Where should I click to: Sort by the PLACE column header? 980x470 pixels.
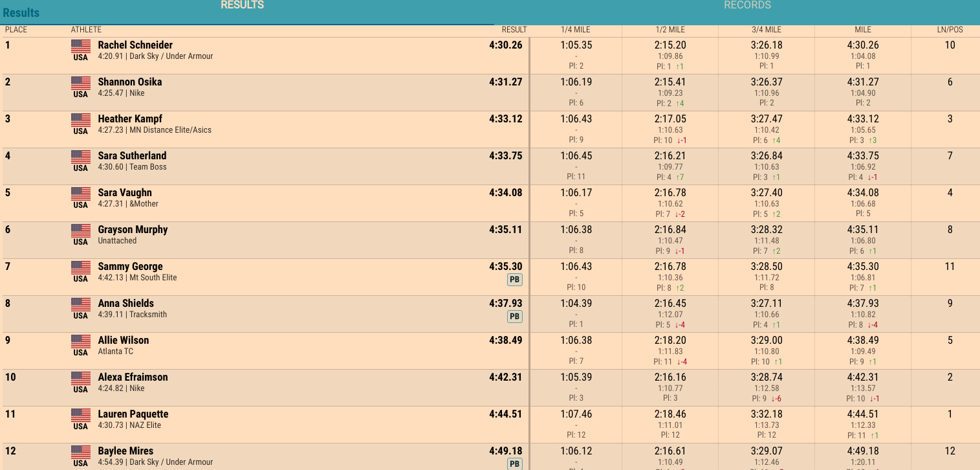[x=16, y=30]
